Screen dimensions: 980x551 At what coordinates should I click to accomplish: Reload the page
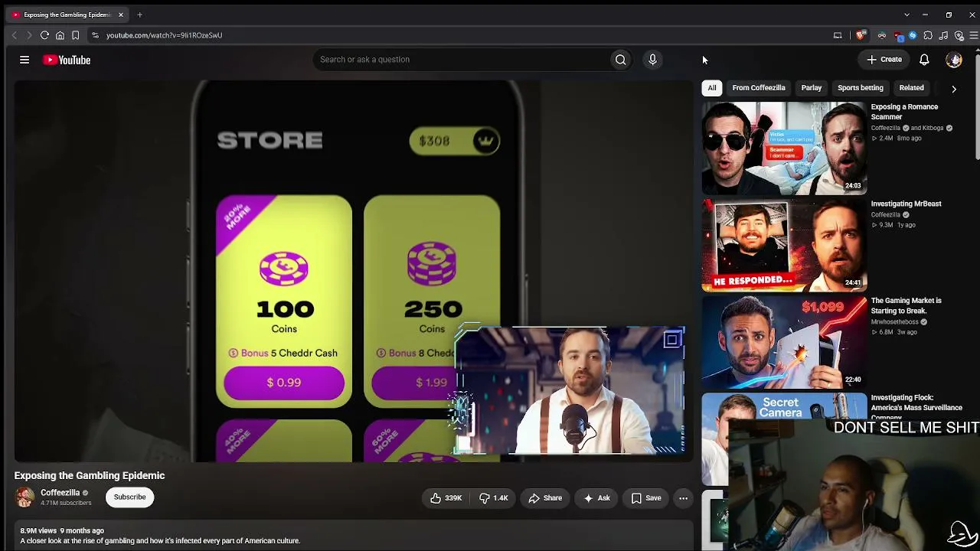pos(44,35)
